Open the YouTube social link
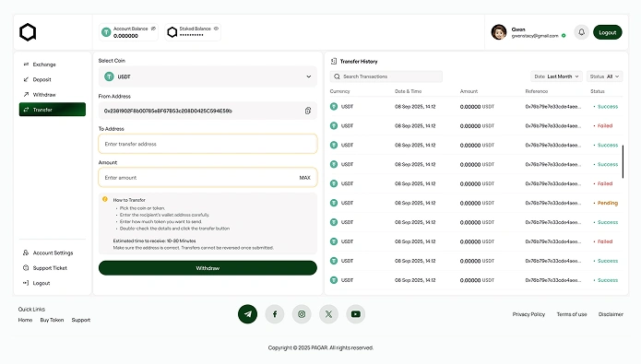 (x=356, y=314)
